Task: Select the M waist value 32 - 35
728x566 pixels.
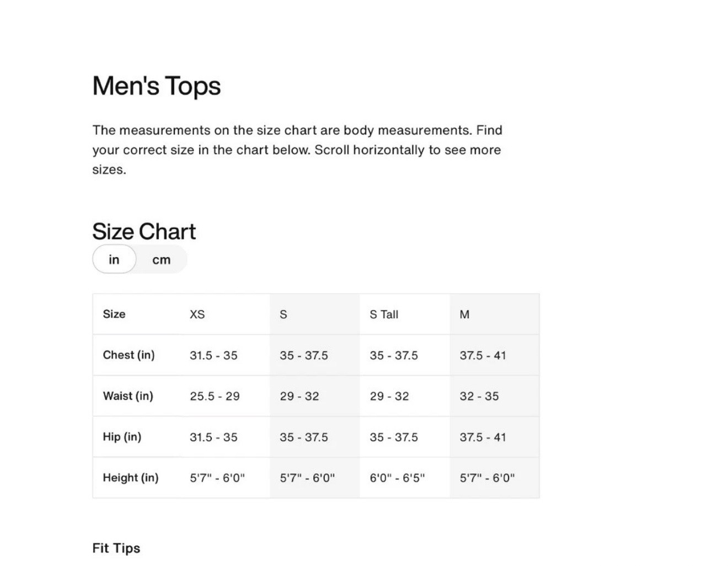Action: (479, 396)
